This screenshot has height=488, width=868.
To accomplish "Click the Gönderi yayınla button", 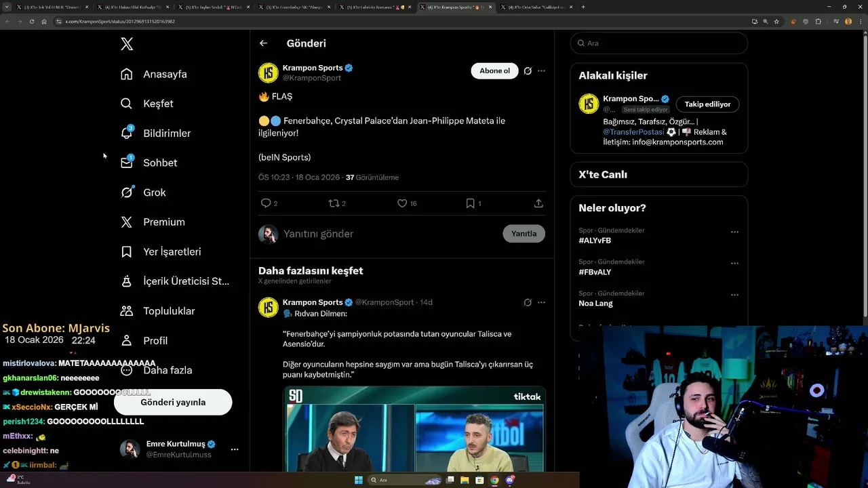I will click(x=173, y=402).
